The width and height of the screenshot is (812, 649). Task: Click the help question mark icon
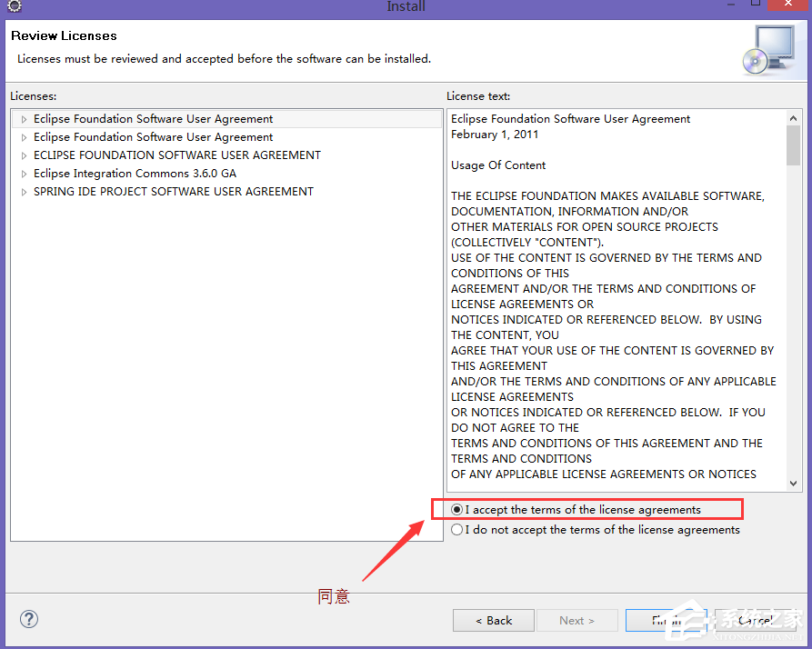tap(28, 619)
